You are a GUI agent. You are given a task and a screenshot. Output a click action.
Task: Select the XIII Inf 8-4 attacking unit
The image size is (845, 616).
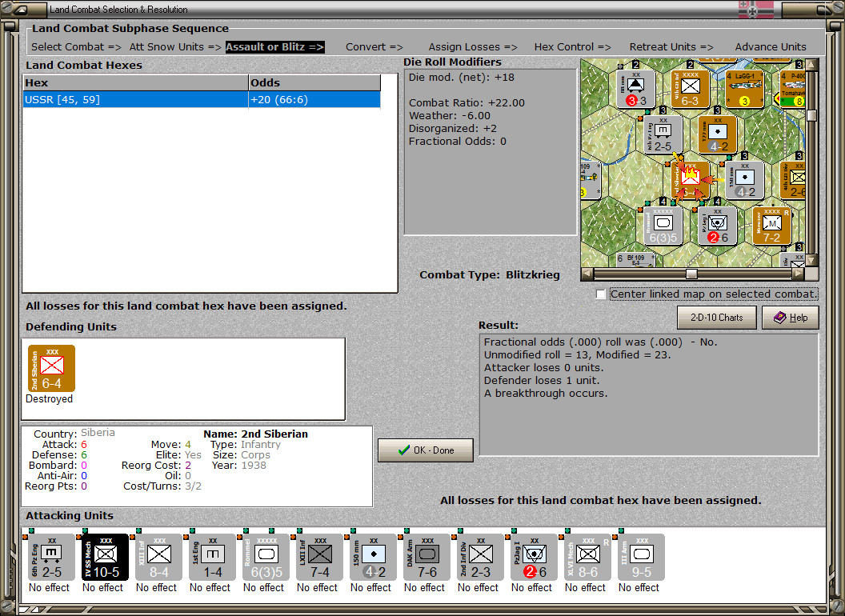point(158,557)
